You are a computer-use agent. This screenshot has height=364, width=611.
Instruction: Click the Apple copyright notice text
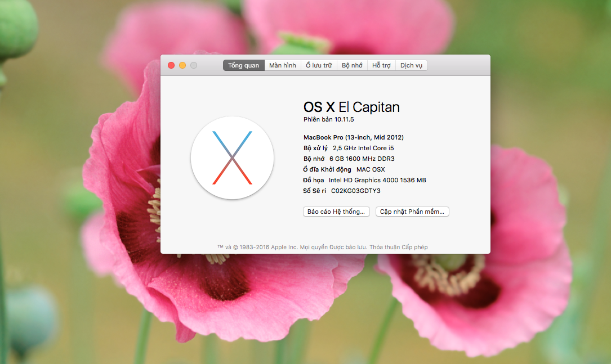pyautogui.click(x=292, y=247)
